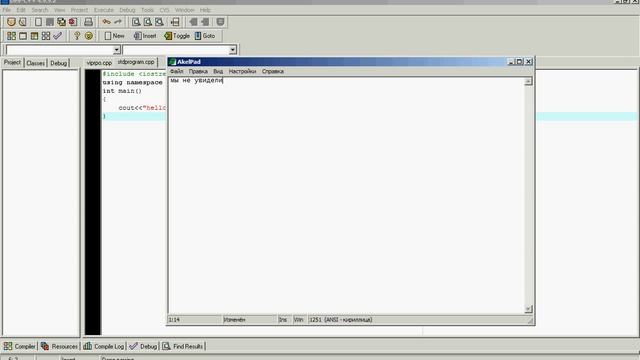The image size is (640, 360).
Task: Click the cout<<"hello line in the editor
Action: (x=142, y=108)
